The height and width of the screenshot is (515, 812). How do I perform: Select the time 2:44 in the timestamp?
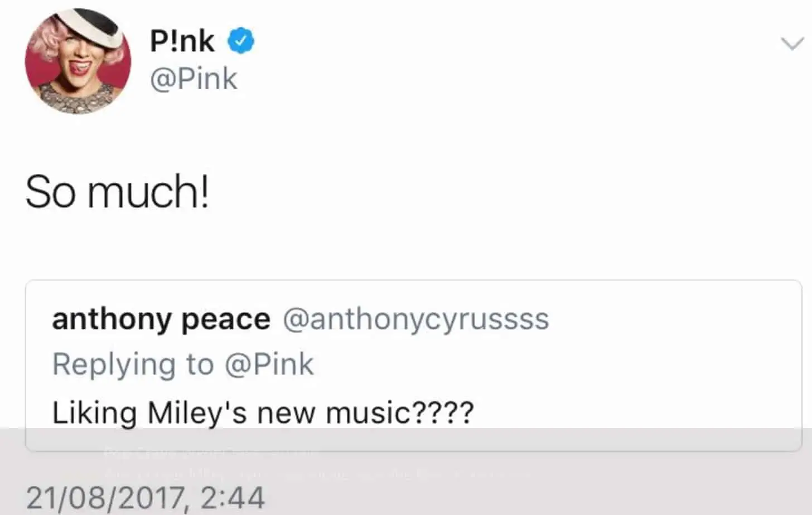click(x=232, y=498)
